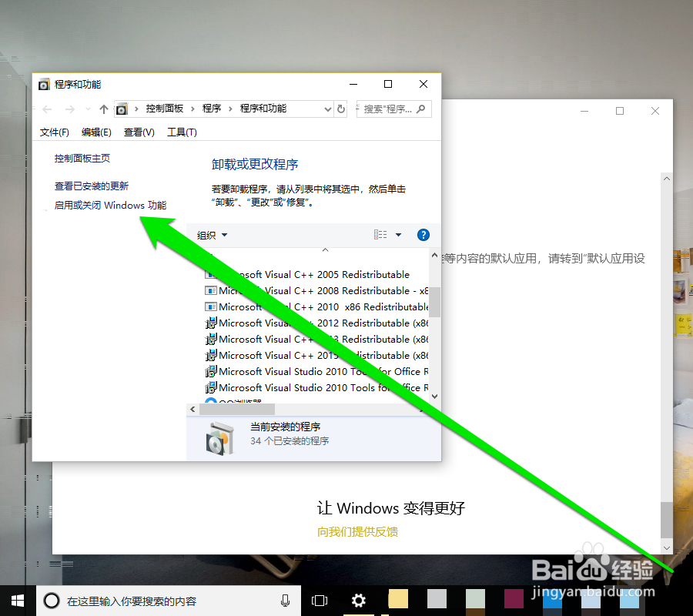
Task: Click Settings window scroll-down arrow
Action: (667, 548)
